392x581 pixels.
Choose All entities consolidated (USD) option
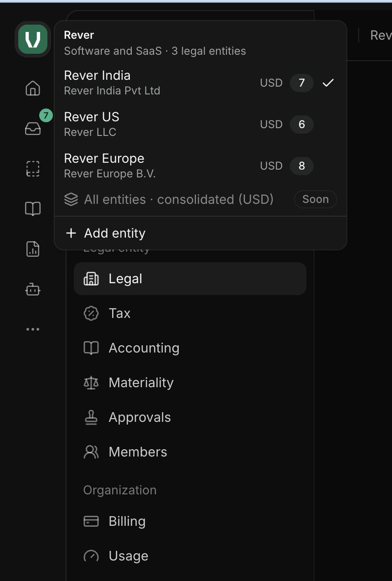point(200,199)
